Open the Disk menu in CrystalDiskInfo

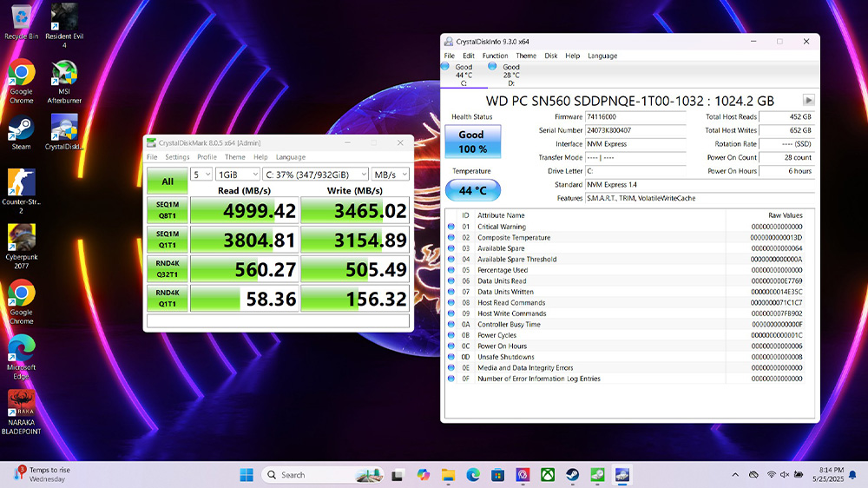[551, 56]
